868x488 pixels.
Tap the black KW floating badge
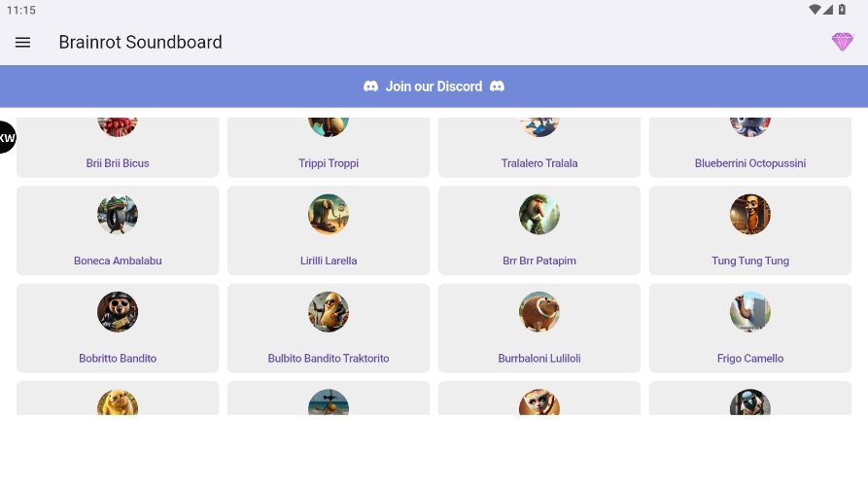(7, 137)
